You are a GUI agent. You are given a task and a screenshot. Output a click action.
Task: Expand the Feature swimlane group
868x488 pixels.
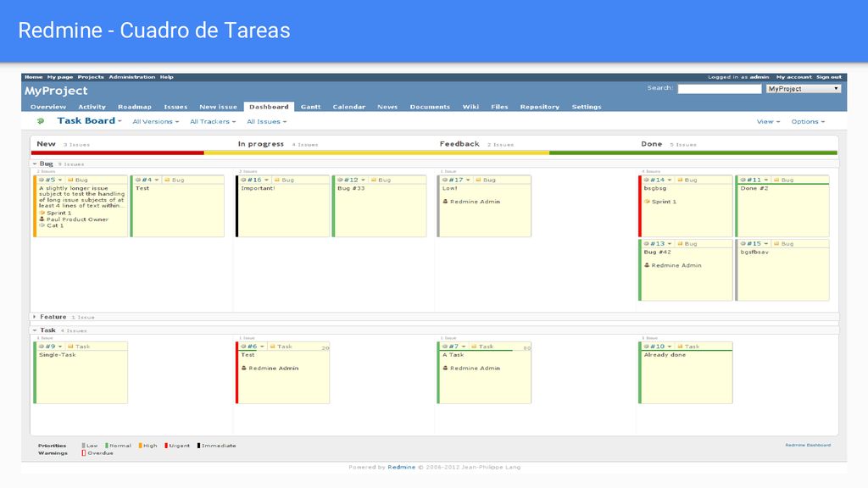pyautogui.click(x=34, y=317)
